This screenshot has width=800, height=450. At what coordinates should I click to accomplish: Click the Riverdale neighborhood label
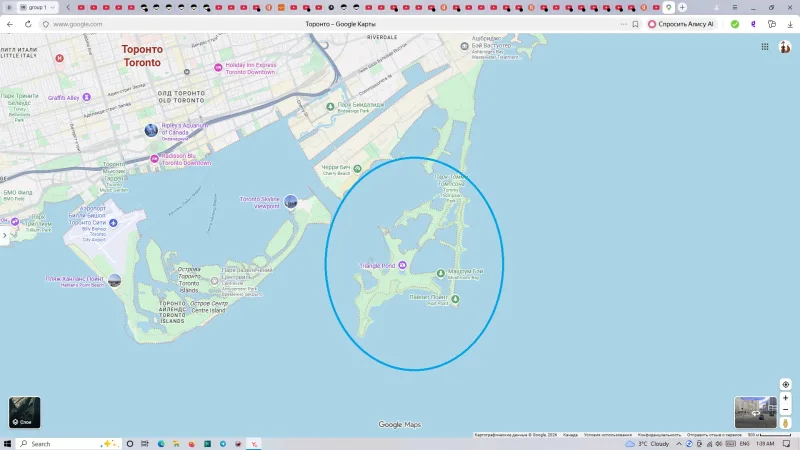click(382, 37)
